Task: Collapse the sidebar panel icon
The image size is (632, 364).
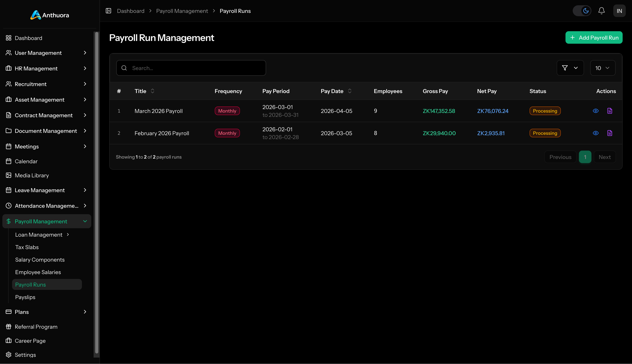Action: (108, 11)
